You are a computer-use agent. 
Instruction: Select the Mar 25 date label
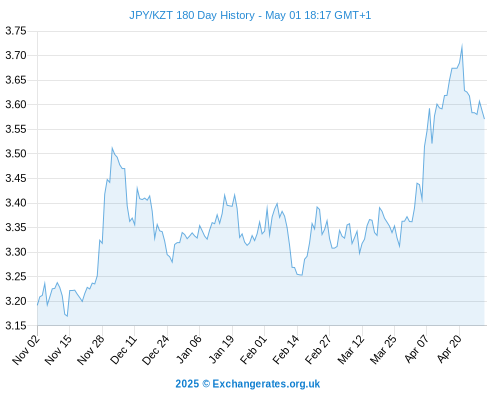(383, 350)
